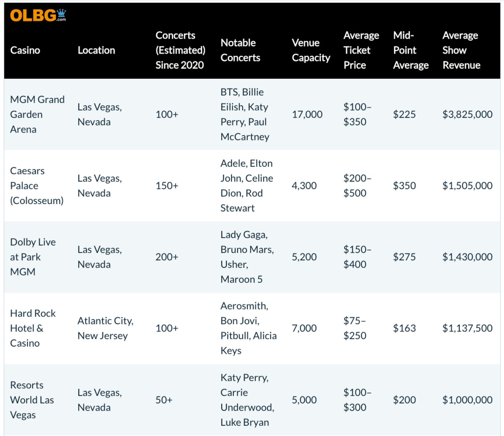Screen dimensions: 504x436
Task: Click the $3,825,000 revenue value
Action: [x=467, y=114]
